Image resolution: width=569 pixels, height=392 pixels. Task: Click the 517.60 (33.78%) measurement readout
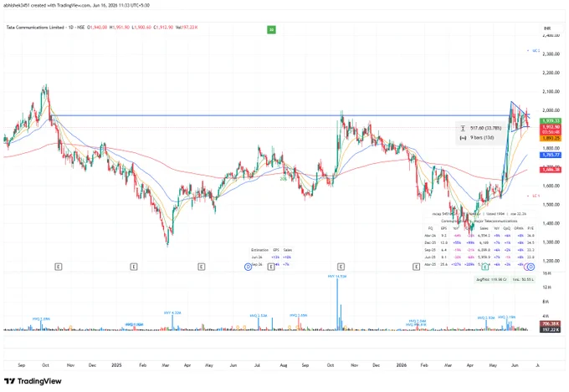coord(486,129)
